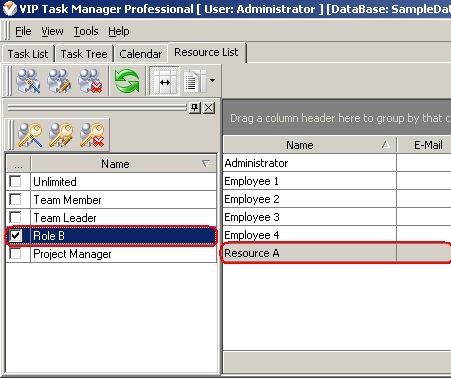The height and width of the screenshot is (378, 451).
Task: Toggle the column auto-width button
Action: (x=164, y=81)
